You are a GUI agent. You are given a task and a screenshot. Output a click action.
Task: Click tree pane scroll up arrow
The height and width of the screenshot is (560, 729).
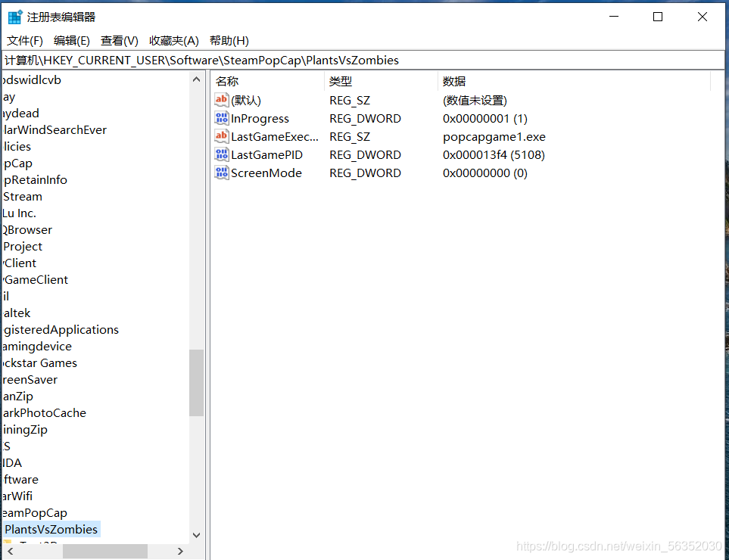[197, 79]
